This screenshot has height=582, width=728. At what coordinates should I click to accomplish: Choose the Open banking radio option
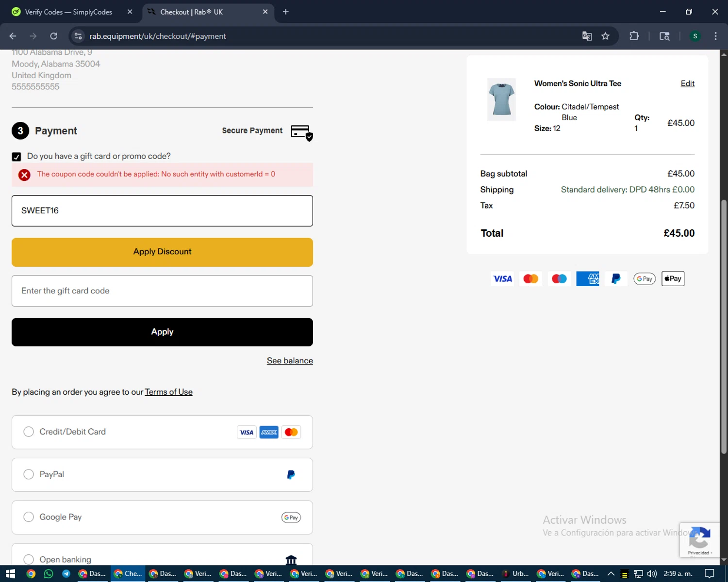[29, 560]
